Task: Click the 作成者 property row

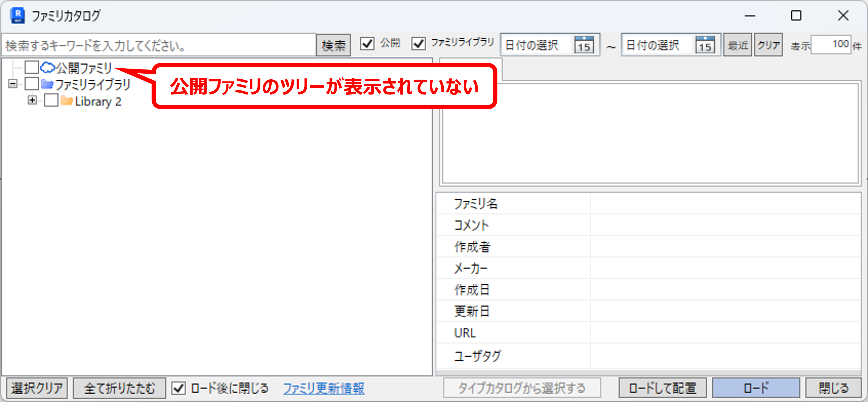Action: coord(649,247)
